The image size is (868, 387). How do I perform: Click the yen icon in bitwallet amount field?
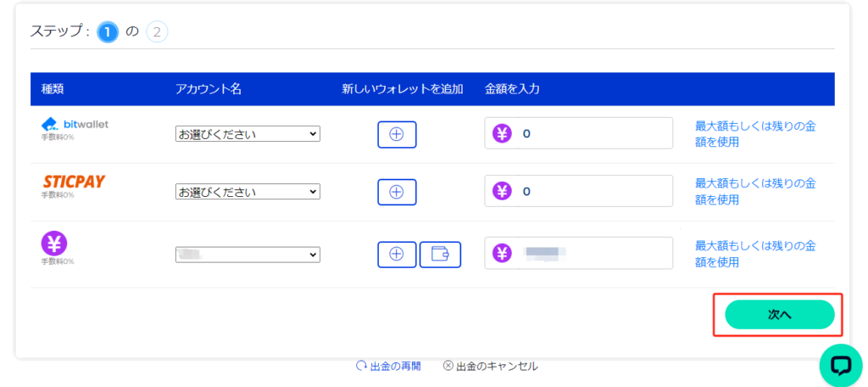click(x=502, y=133)
